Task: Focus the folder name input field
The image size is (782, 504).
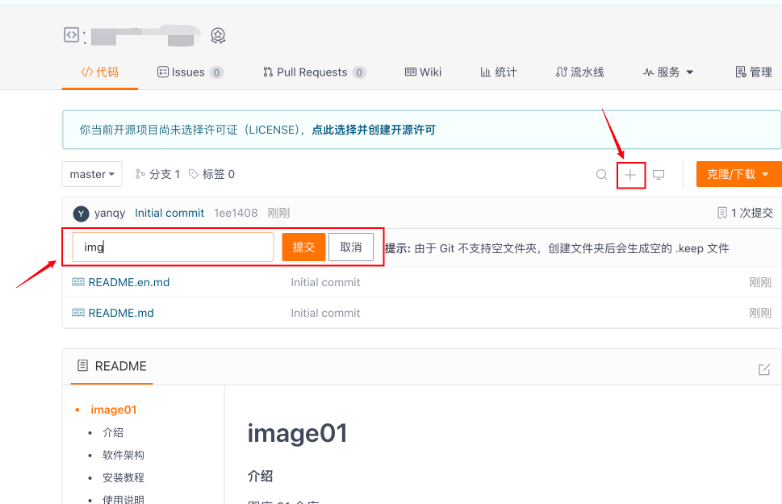Action: 173,247
